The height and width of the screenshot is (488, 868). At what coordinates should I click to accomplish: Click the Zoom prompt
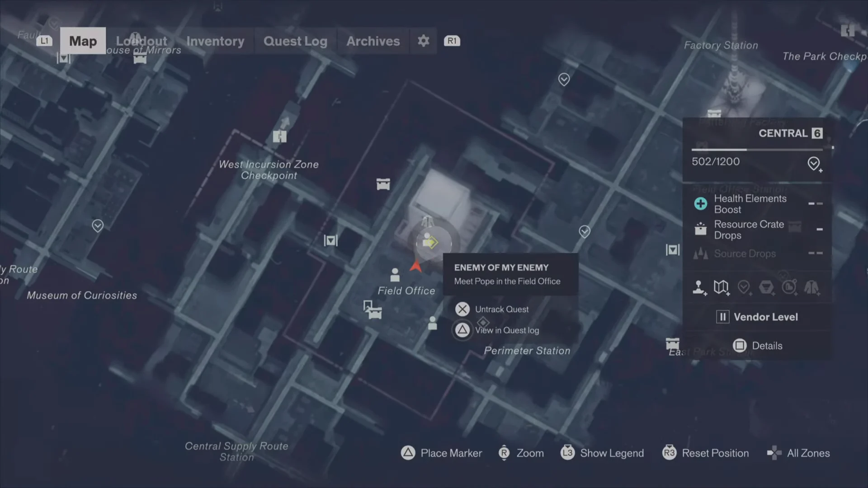click(x=521, y=453)
